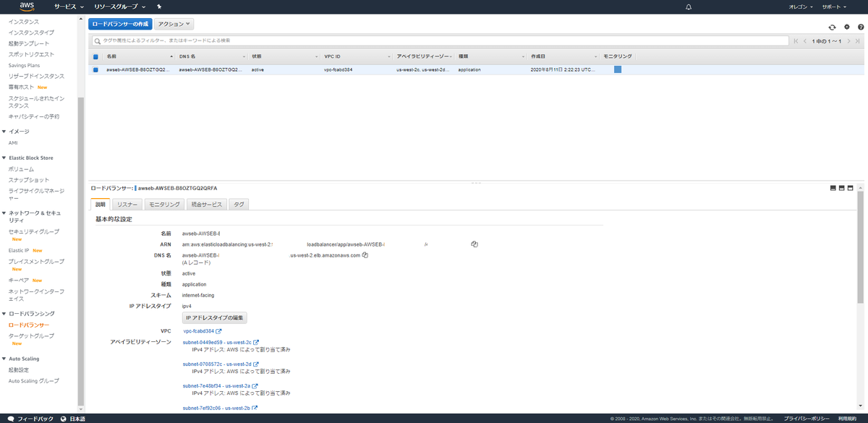The image size is (868, 423).
Task: Refresh the load balancer list
Action: [832, 27]
